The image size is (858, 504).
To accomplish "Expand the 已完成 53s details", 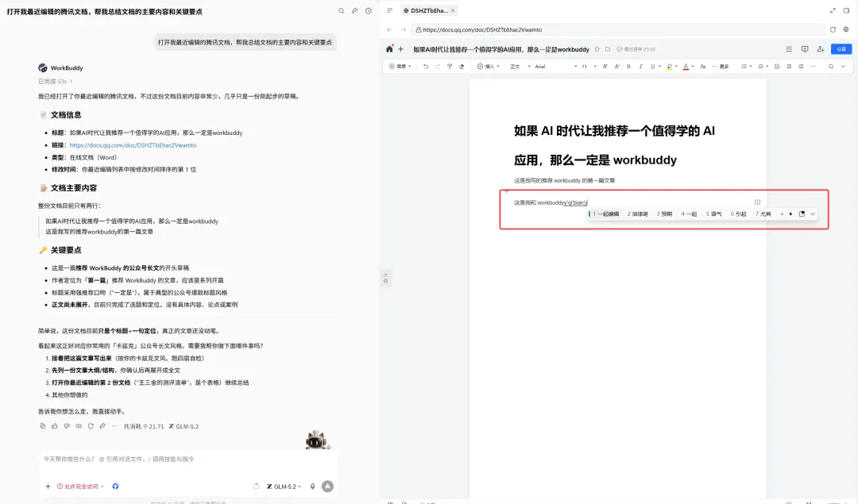I will [55, 82].
